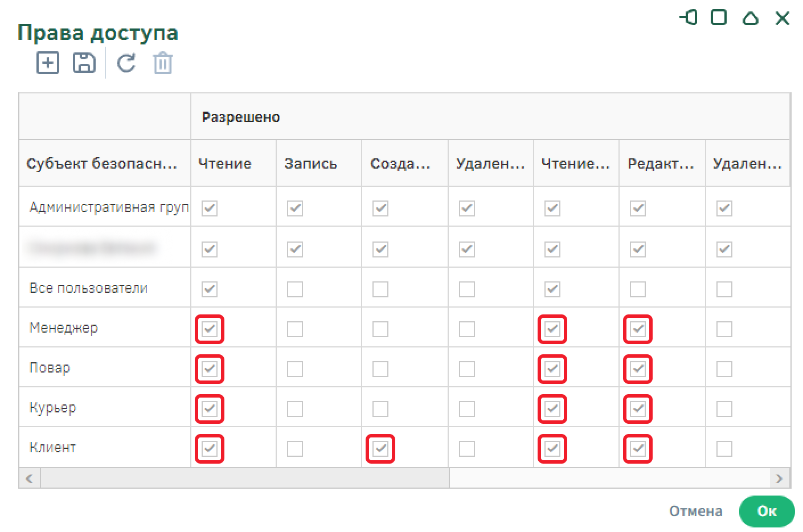803x532 pixels.
Task: Uncheck Создание checkbox for Клиент
Action: pyautogui.click(x=380, y=449)
